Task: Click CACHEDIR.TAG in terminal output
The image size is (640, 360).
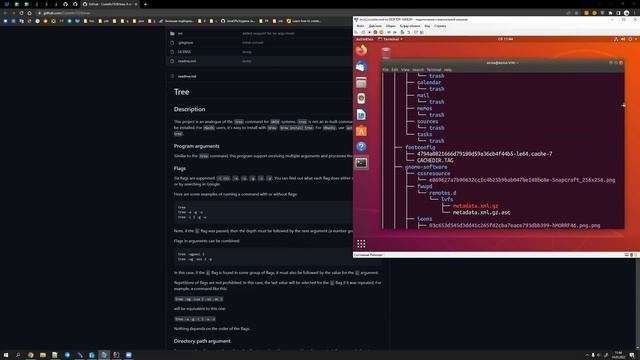Action: [435, 160]
